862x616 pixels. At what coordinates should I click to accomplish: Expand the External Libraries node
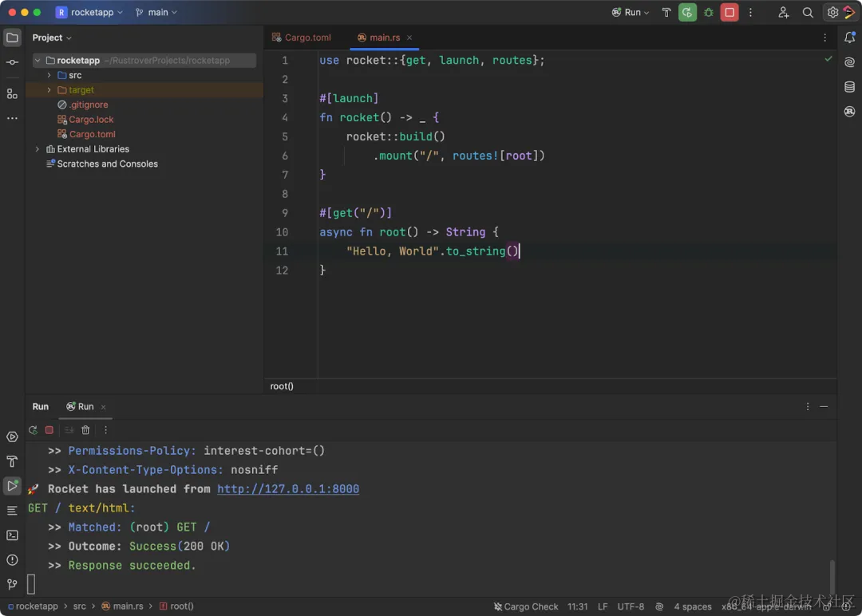(38, 149)
